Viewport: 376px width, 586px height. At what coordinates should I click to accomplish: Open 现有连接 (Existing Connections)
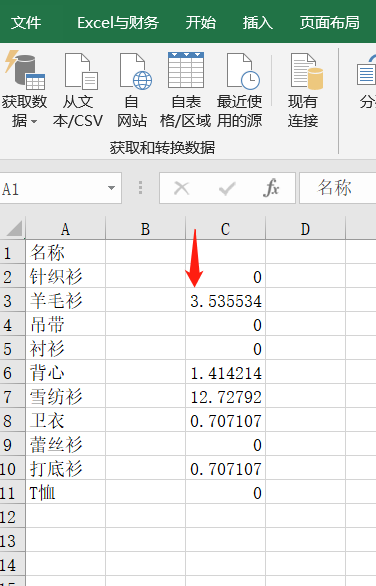click(x=303, y=90)
